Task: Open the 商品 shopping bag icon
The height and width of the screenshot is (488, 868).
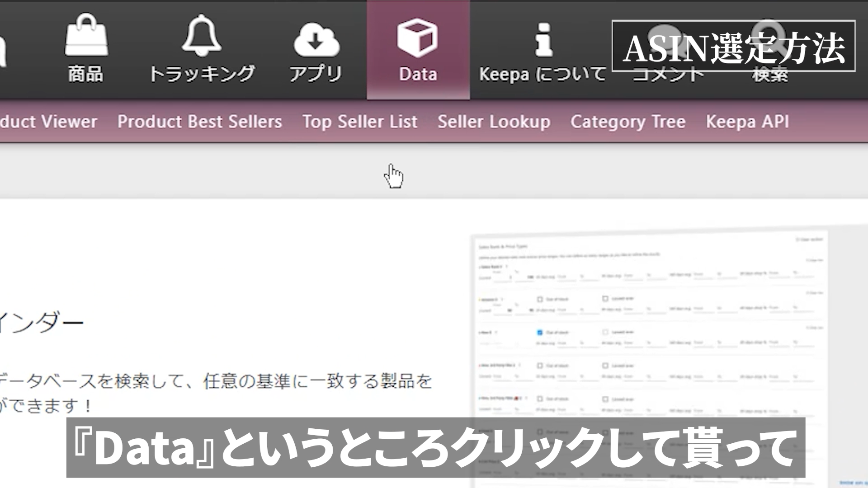Action: [86, 35]
